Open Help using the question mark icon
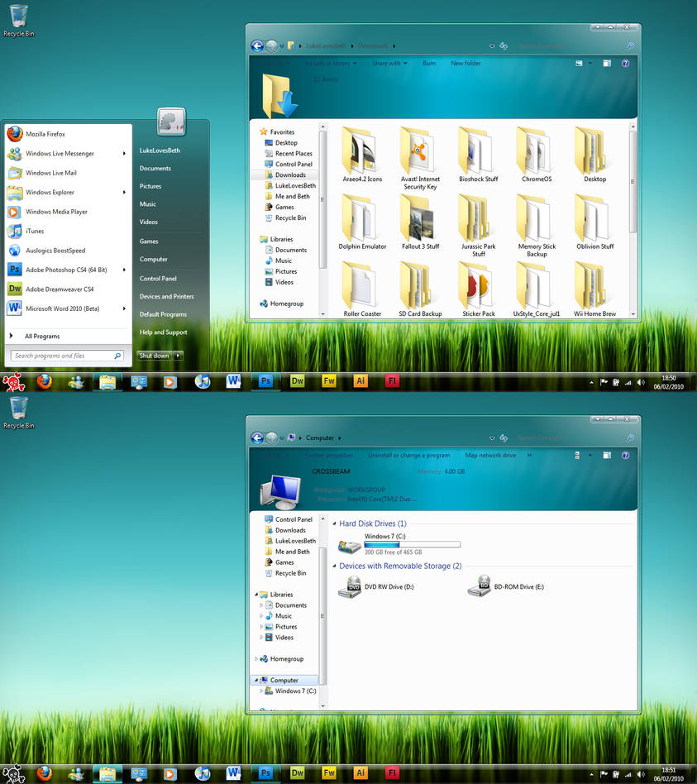 coord(626,63)
